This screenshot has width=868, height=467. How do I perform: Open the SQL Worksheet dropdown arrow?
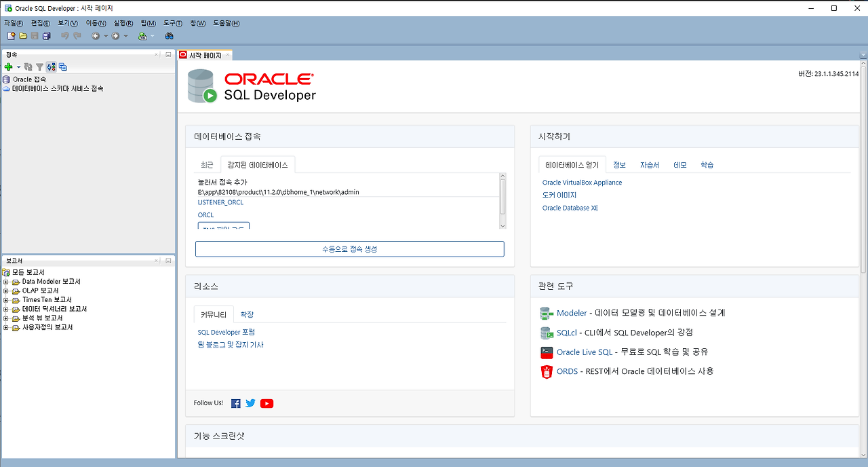click(153, 36)
